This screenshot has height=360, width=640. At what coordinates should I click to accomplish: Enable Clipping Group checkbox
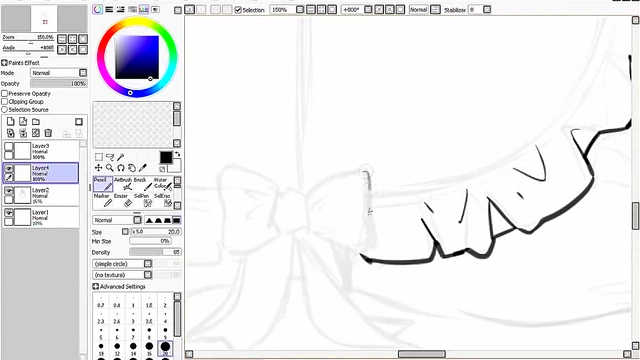pyautogui.click(x=5, y=102)
